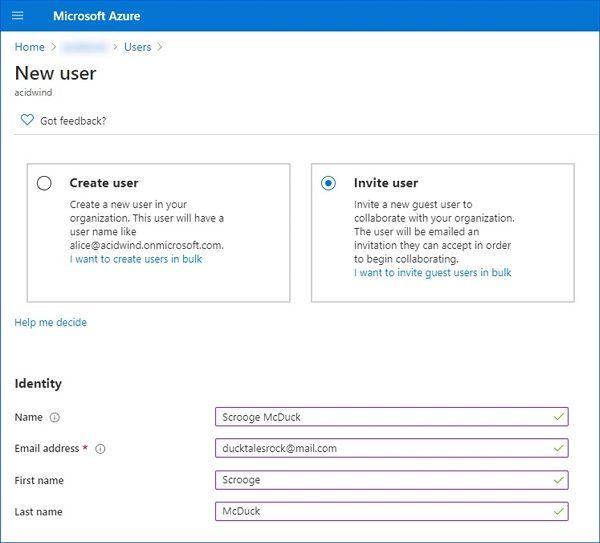The image size is (600, 543).
Task: Click the New user page title
Action: [55, 73]
